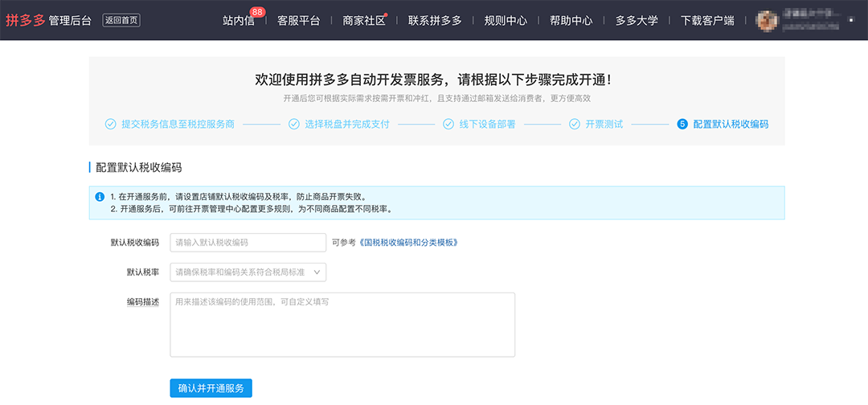
Task: Click the 配置默认税收编码 section heading
Action: pos(139,168)
